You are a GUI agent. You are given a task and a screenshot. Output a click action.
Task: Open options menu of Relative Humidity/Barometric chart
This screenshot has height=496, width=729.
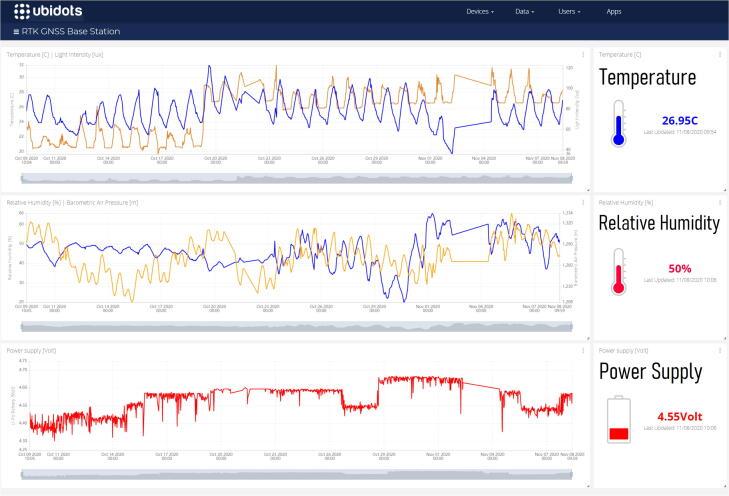coord(582,203)
